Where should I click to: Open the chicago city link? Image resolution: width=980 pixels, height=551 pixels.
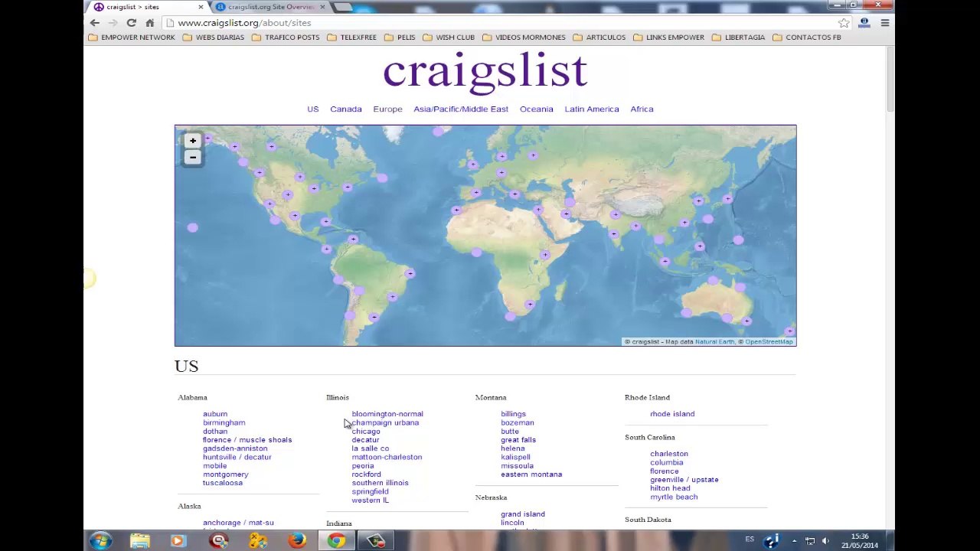[366, 432]
